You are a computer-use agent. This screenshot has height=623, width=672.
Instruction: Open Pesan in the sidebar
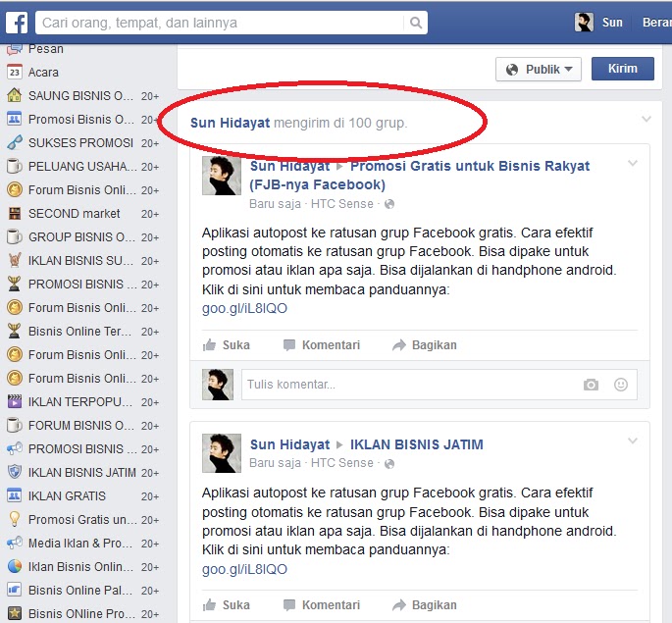coord(46,49)
